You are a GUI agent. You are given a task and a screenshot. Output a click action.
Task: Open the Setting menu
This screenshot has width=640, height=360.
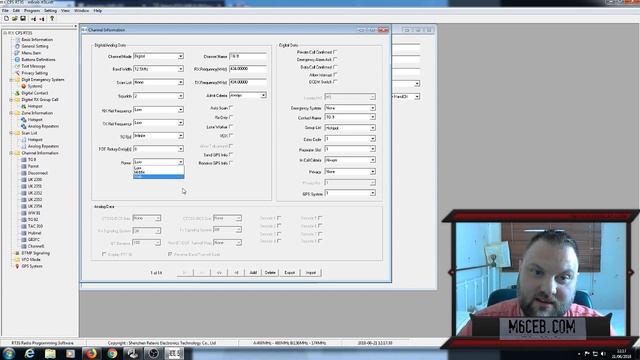50,11
